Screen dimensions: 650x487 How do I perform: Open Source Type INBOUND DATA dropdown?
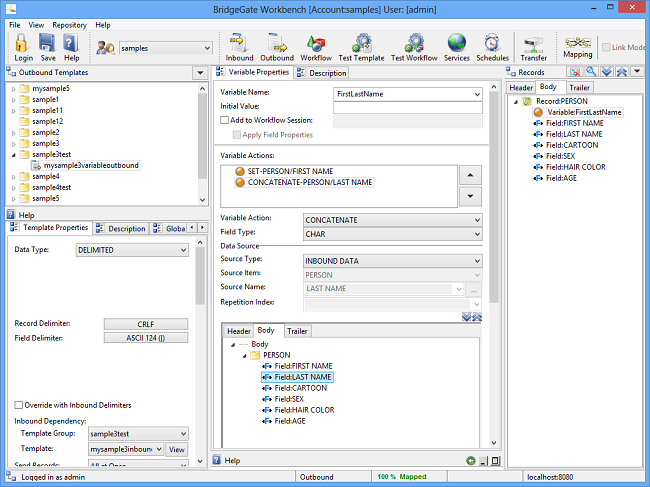coord(477,261)
